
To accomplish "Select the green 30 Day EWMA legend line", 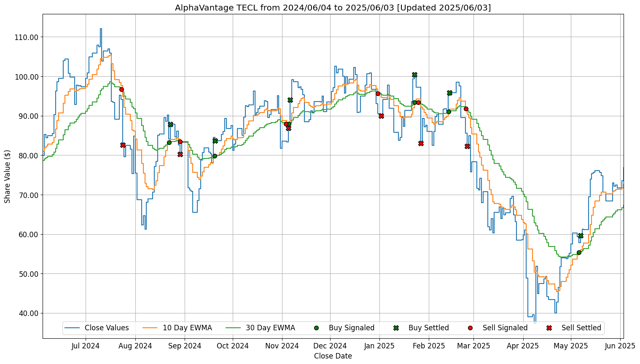I will (233, 328).
